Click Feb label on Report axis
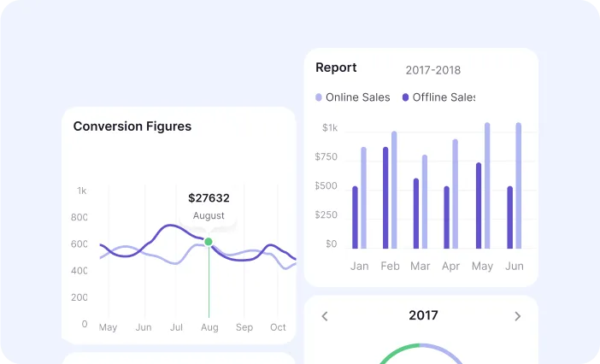 [x=390, y=266]
